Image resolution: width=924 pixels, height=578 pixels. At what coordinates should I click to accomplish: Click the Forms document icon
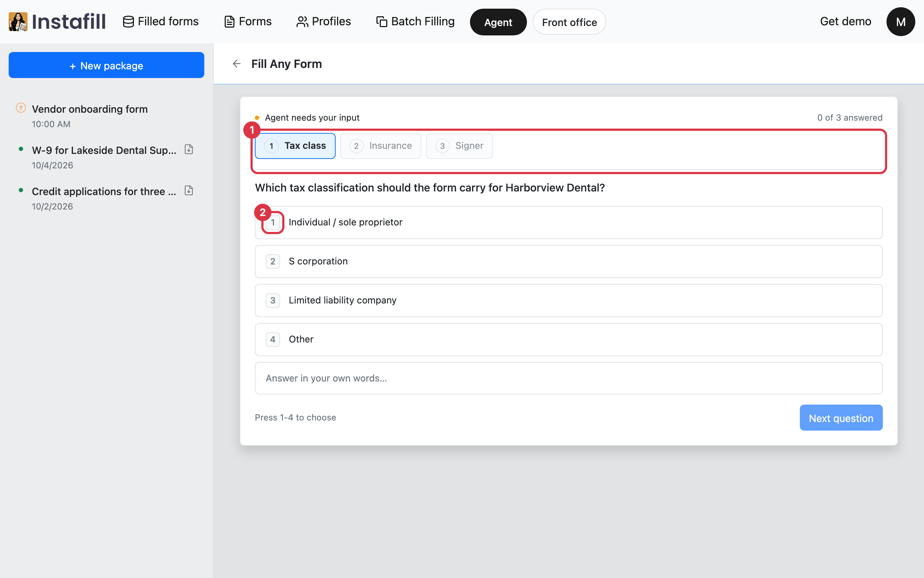point(229,22)
